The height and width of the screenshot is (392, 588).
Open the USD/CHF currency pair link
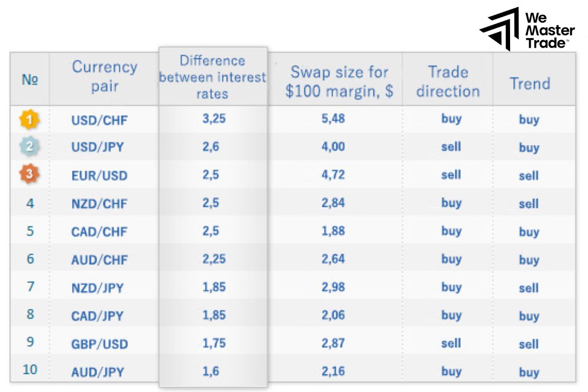(99, 120)
